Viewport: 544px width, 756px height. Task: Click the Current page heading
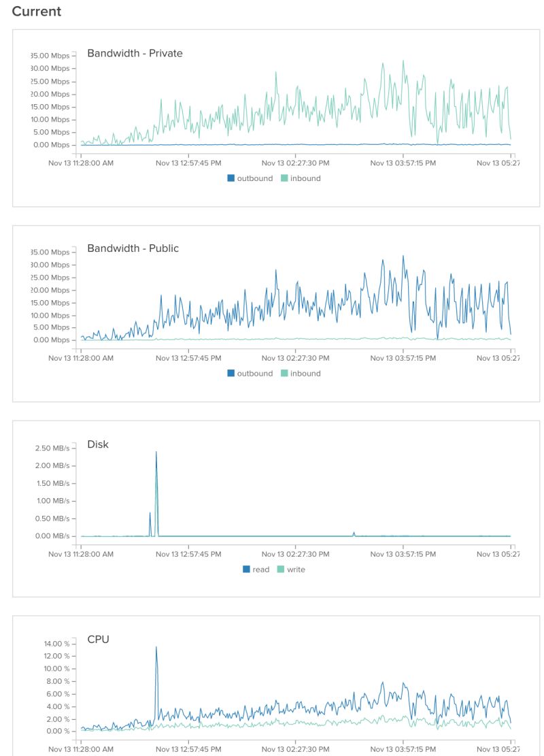click(37, 12)
